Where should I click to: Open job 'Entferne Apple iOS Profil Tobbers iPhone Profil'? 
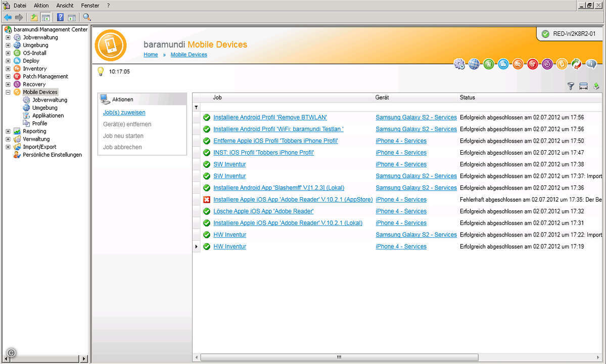click(x=275, y=141)
